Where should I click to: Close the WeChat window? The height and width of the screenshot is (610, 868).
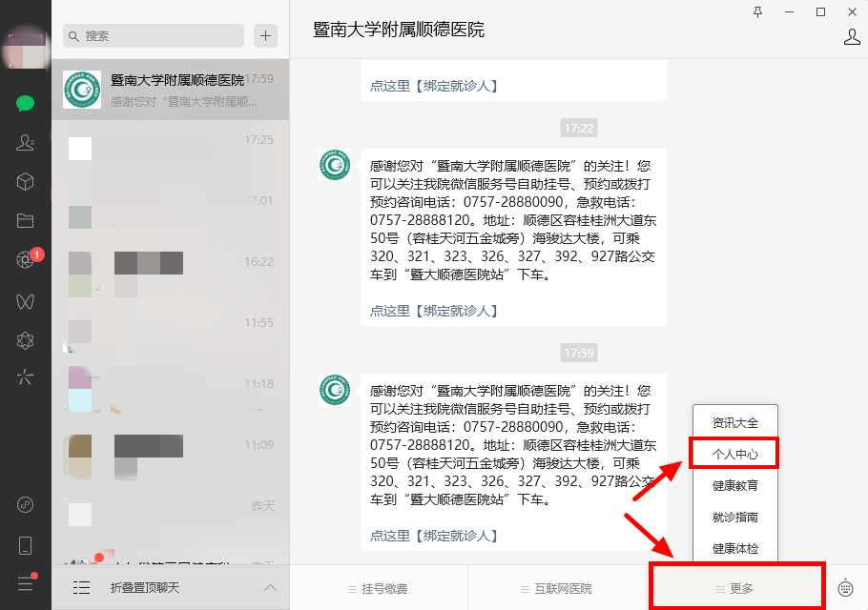pos(853,12)
